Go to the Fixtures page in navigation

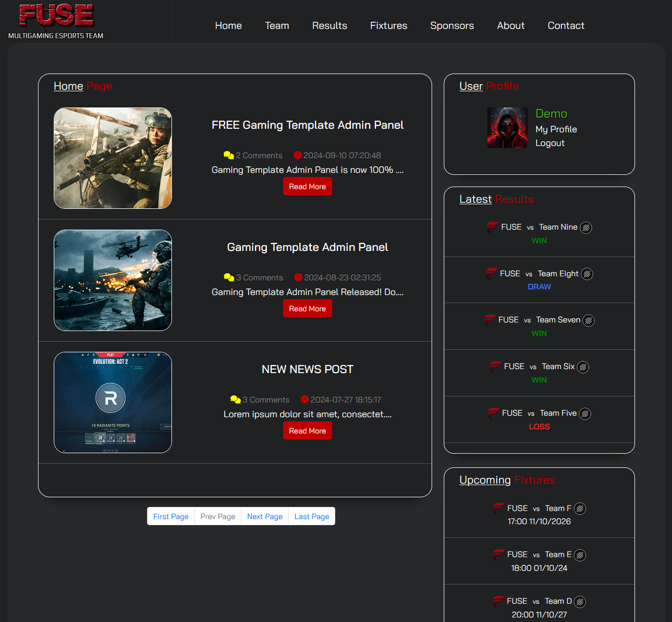(x=388, y=25)
